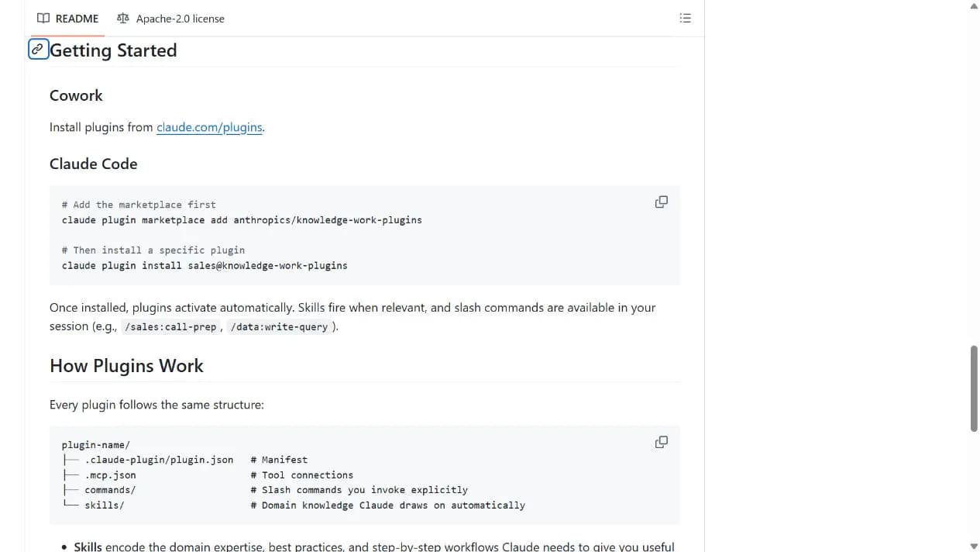980x552 pixels.
Task: Click the .mcp.json entry
Action: [110, 475]
